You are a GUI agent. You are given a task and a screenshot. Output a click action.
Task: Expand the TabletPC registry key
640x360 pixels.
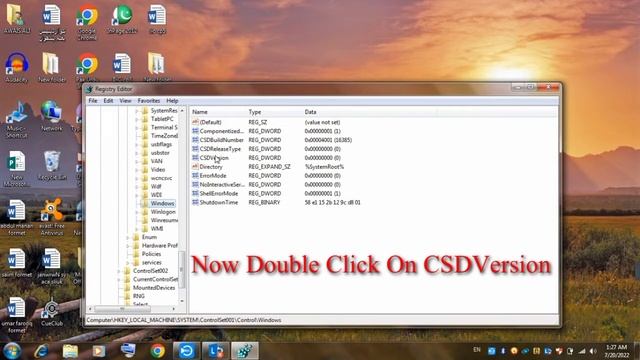point(137,119)
